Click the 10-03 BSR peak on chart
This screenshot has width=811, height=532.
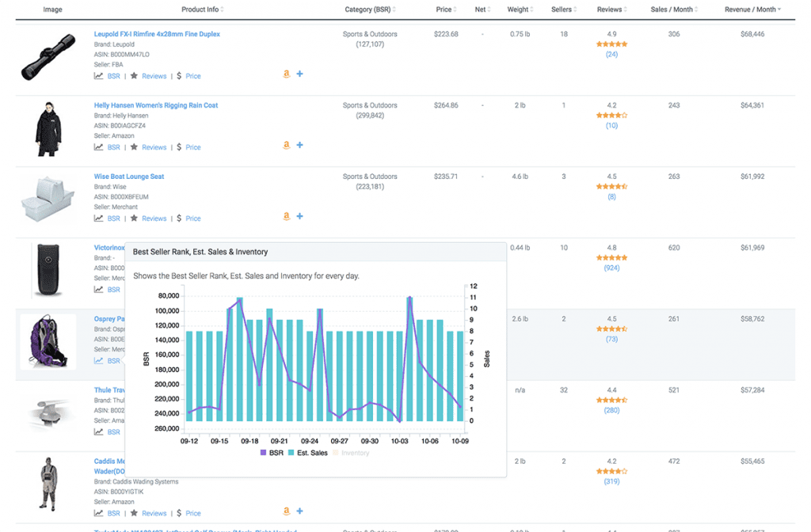pyautogui.click(x=410, y=297)
